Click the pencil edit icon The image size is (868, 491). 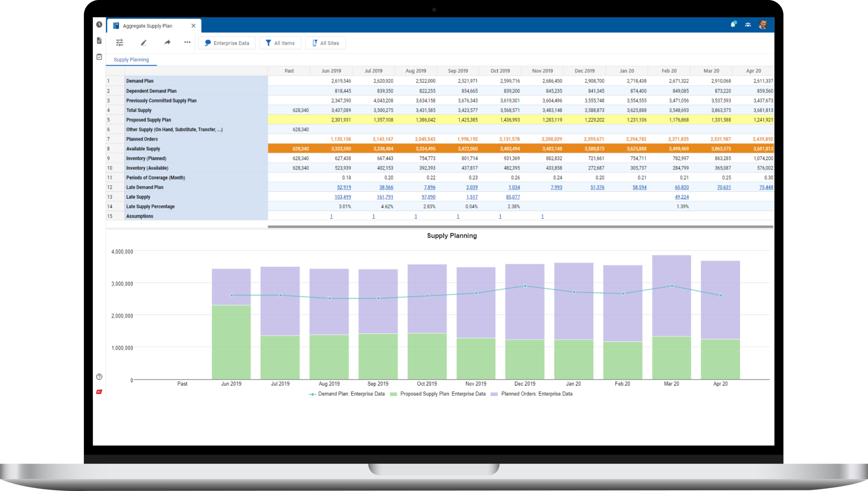[144, 42]
